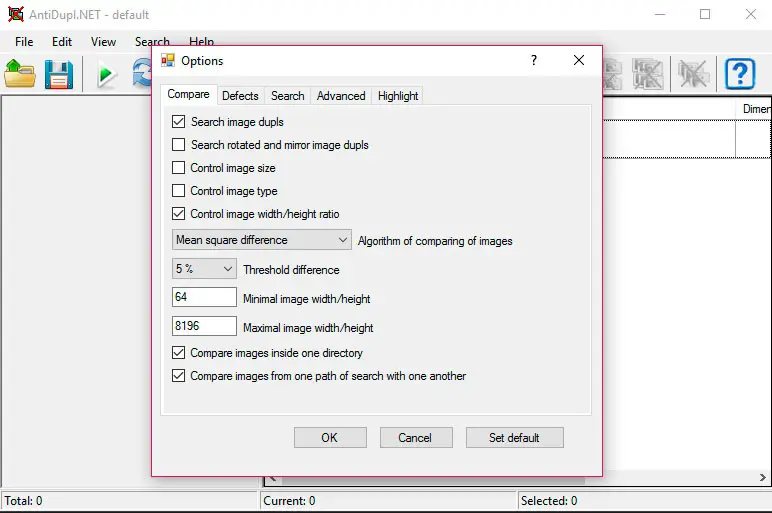Click the Options dialog title icon

[x=168, y=61]
